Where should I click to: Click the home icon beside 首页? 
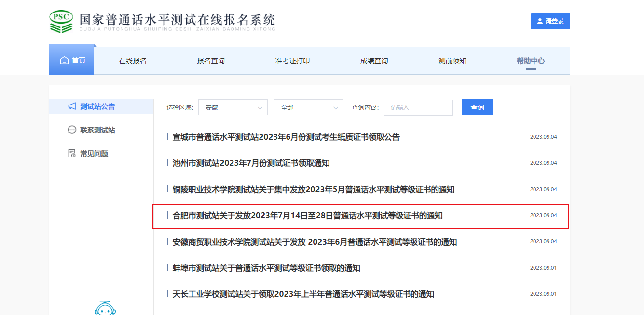click(x=64, y=60)
